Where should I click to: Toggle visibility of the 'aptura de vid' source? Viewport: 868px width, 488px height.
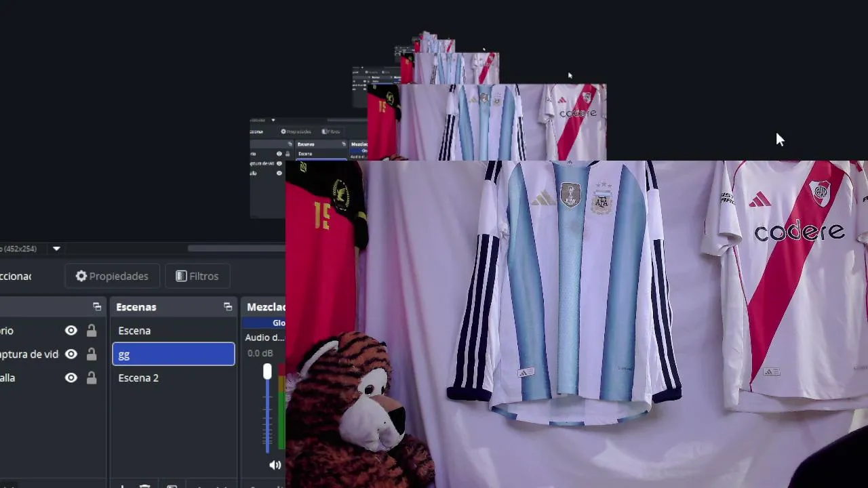pyautogui.click(x=71, y=354)
